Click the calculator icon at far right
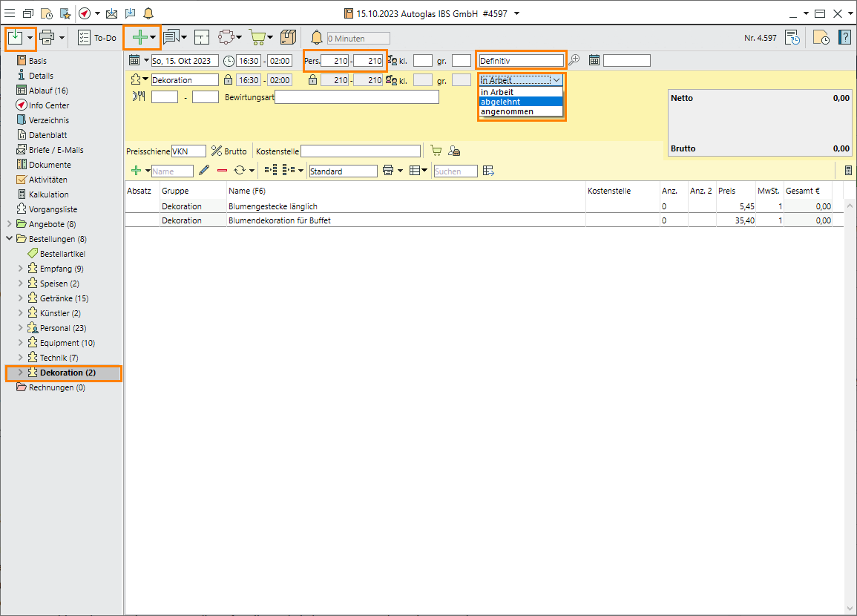 click(848, 171)
